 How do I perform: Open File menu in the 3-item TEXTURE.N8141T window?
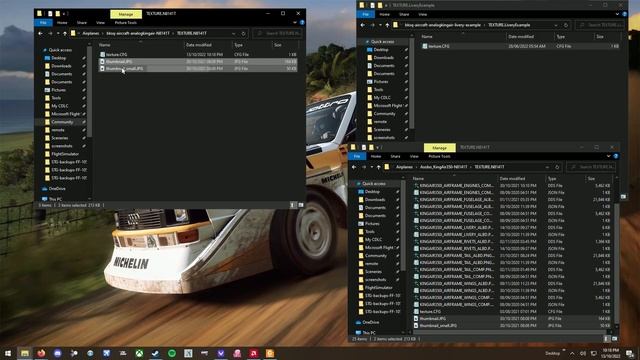[43, 23]
